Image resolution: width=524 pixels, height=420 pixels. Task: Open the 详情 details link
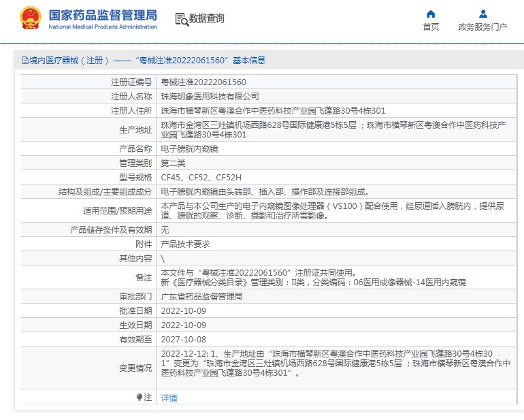coord(169,398)
